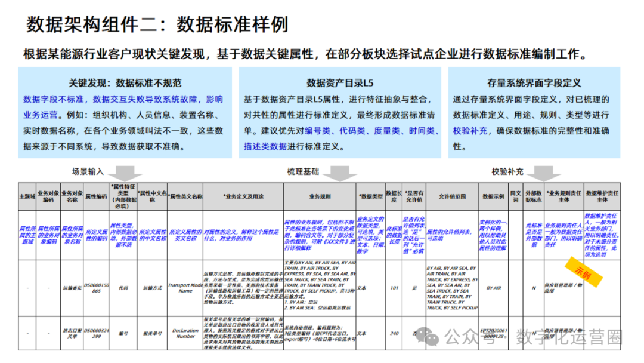This screenshot has width=644, height=363.
Task: Click the cell 进出口报关单
Action: click(x=72, y=333)
